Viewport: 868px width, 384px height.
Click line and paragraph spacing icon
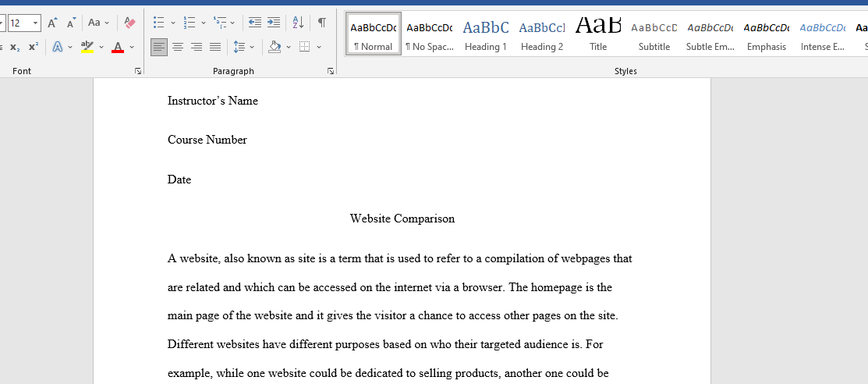pos(239,47)
